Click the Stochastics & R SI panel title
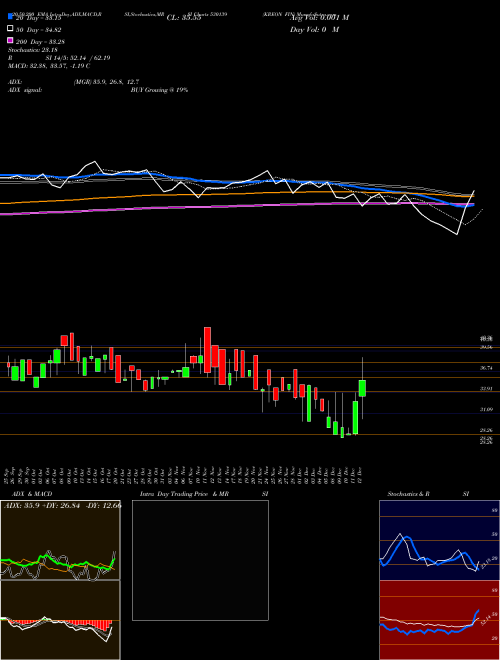The image size is (500, 660). point(428,494)
